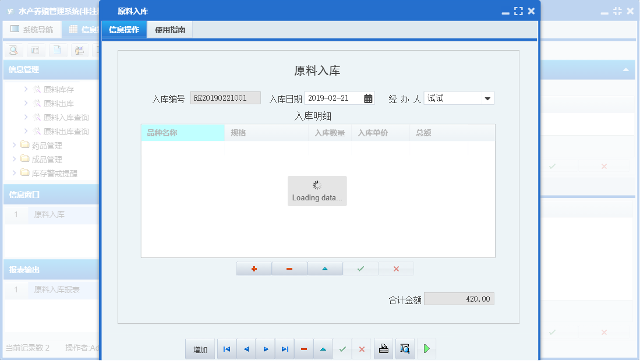Image resolution: width=640 pixels, height=364 pixels.
Task: Click the green run arrow icon
Action: tap(426, 348)
